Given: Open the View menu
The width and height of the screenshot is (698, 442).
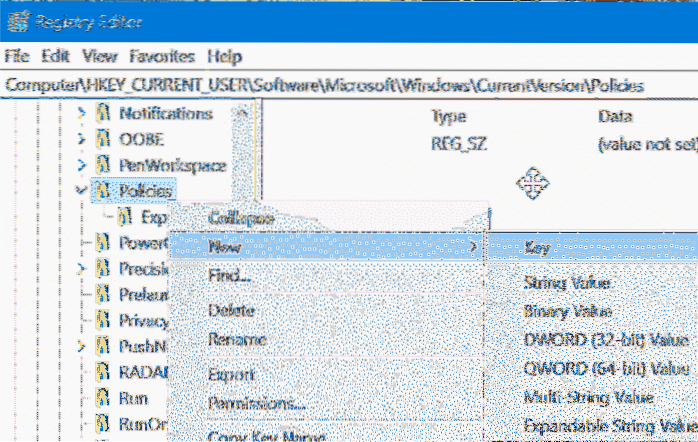Looking at the screenshot, I should coord(100,57).
